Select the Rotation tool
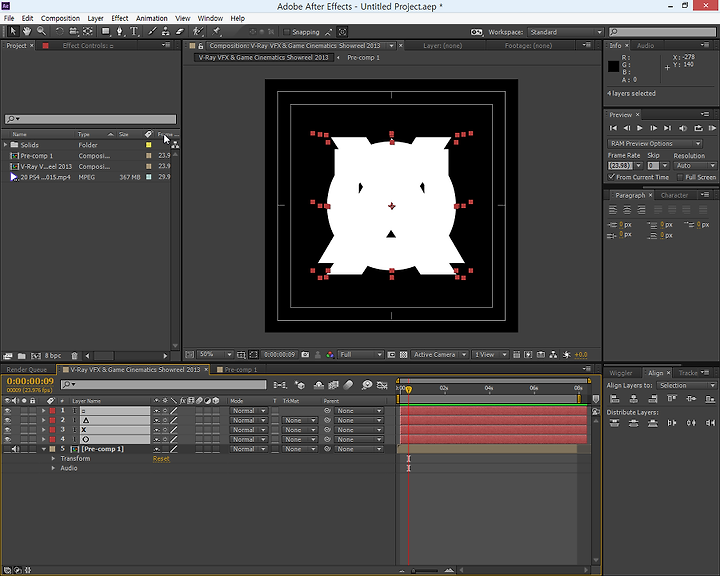This screenshot has width=720, height=576. (59, 31)
